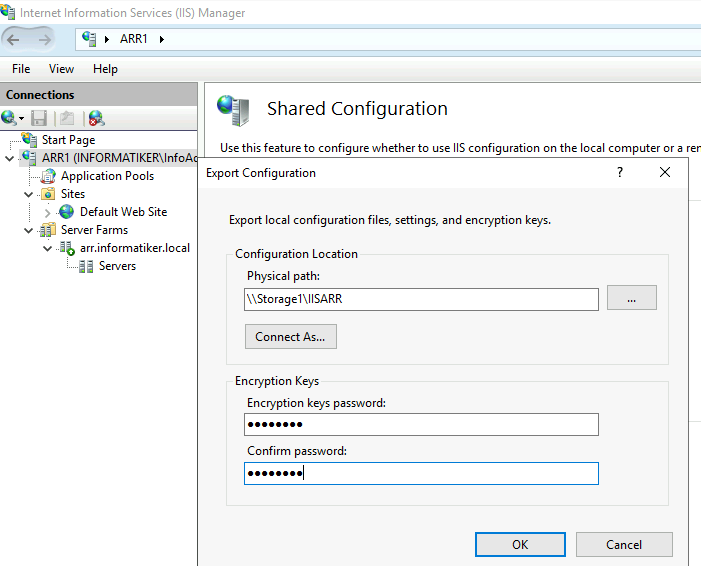Click the Forward navigation arrow
This screenshot has height=566, width=701.
pos(45,40)
